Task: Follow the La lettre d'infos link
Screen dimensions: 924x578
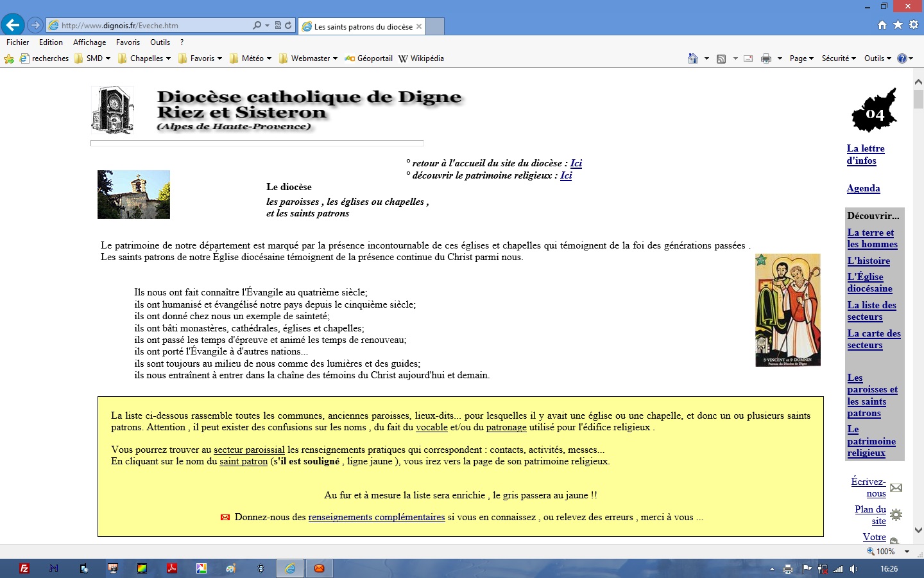Action: 866,154
